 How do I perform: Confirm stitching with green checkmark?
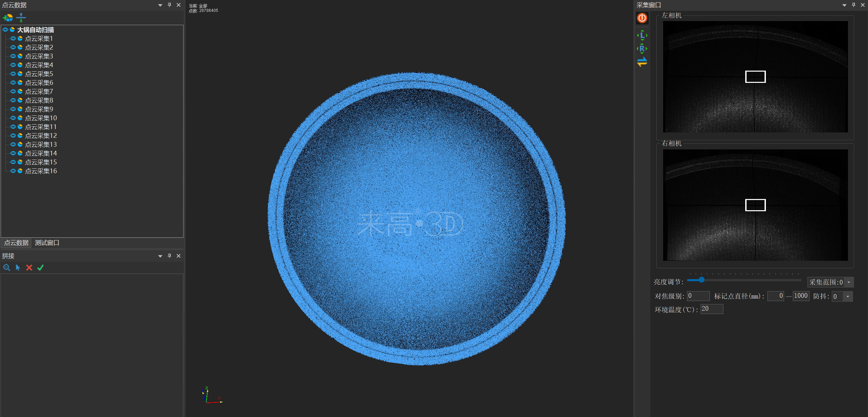pos(40,268)
